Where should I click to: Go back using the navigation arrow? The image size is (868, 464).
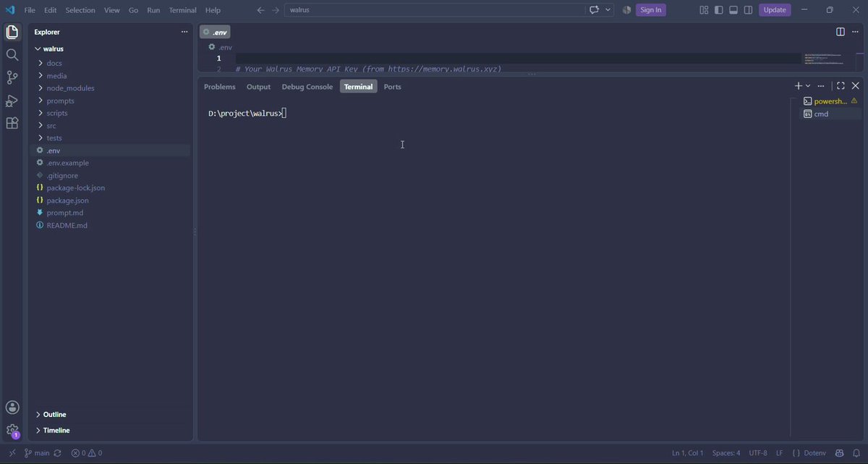tap(260, 10)
